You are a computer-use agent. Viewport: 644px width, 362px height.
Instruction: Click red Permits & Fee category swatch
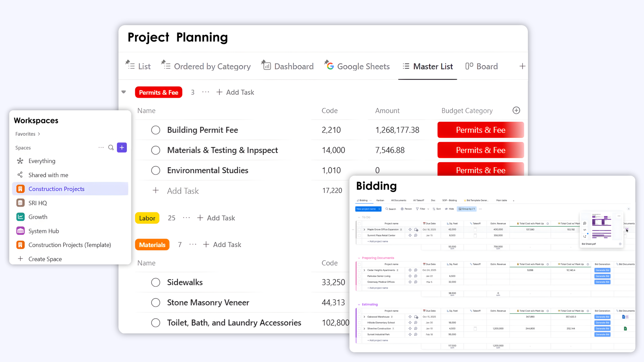click(x=480, y=130)
